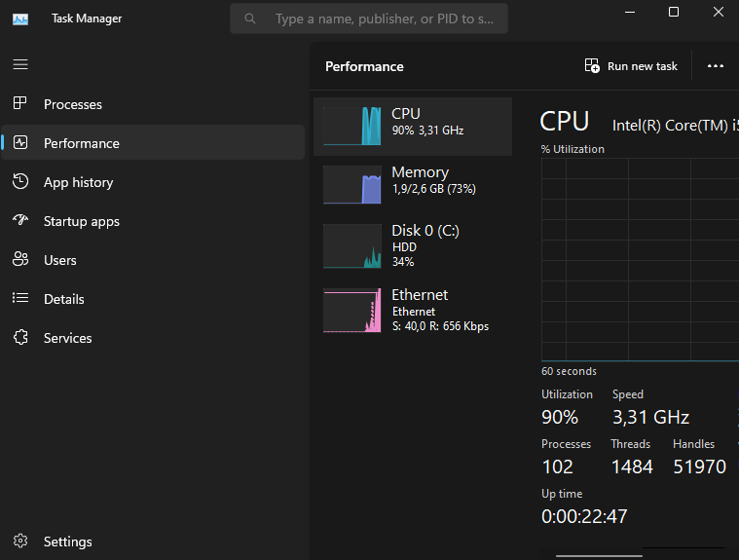Screen dimensions: 739x560
Task: Click the Settings gear icon
Action: click(20, 541)
